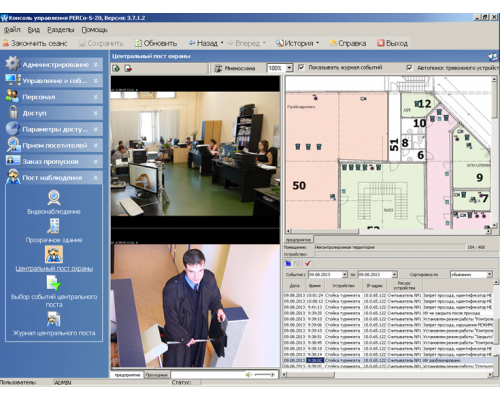Open the История toolbar item
Viewport: 500px width, 400px height.
click(295, 43)
